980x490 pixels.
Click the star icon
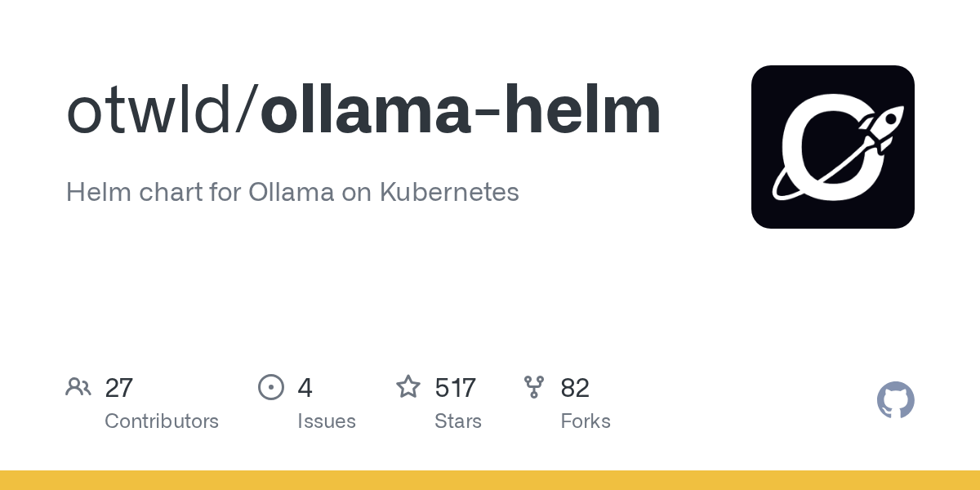(x=408, y=387)
